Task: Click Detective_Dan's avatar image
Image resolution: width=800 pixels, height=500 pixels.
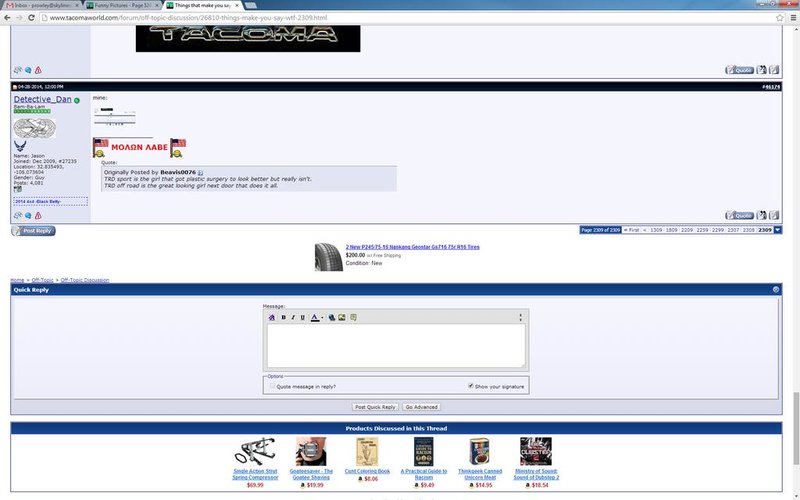Action: pos(34,129)
